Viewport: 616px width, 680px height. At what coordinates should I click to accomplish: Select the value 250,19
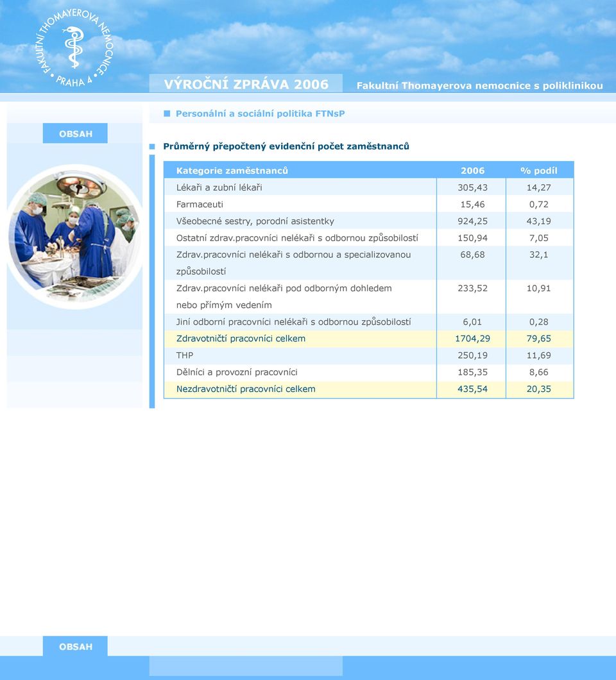(x=472, y=355)
